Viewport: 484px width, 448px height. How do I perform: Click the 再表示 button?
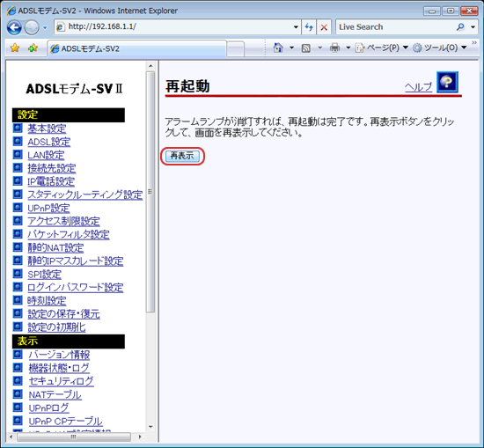click(182, 156)
